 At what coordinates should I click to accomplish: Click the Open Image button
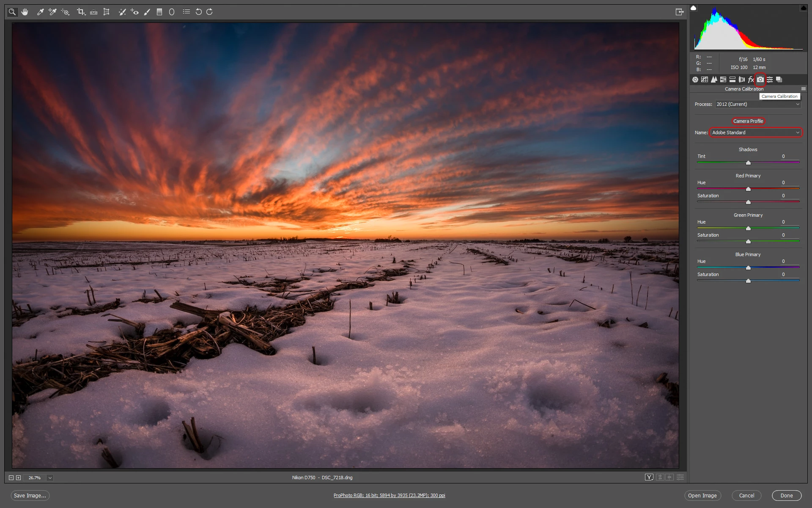tap(702, 495)
